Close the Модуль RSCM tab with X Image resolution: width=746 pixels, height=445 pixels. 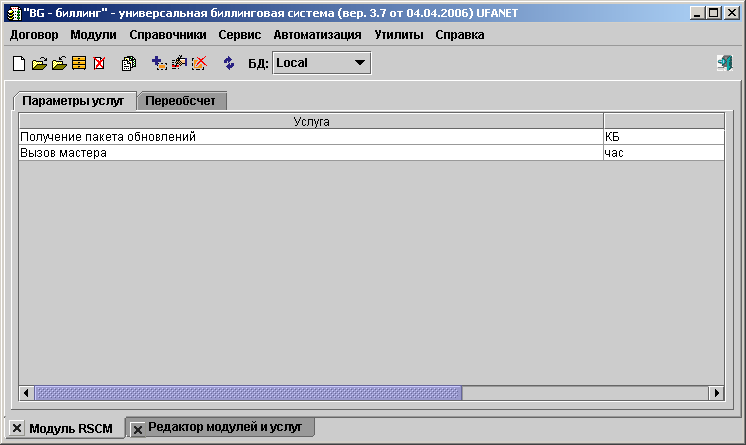pyautogui.click(x=15, y=429)
